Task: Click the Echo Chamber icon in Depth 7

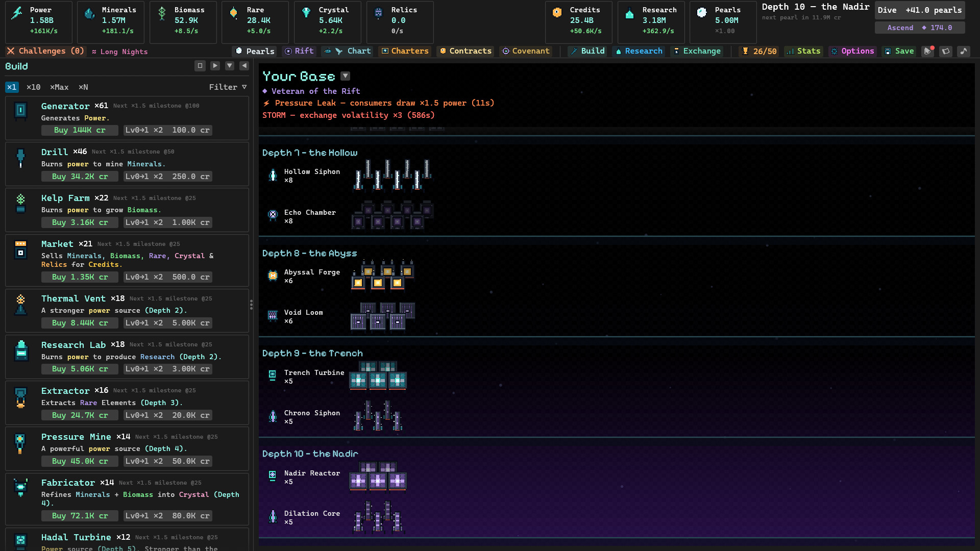Action: (x=273, y=215)
